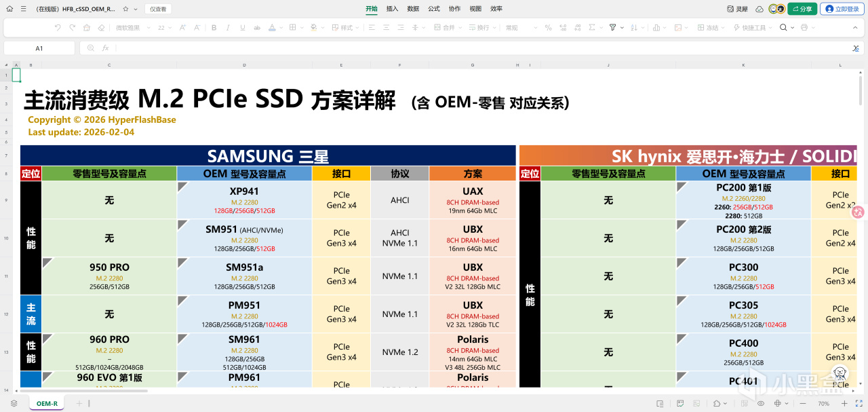This screenshot has width=868, height=412.
Task: Switch to the 插入 ribbon tab
Action: pos(392,9)
